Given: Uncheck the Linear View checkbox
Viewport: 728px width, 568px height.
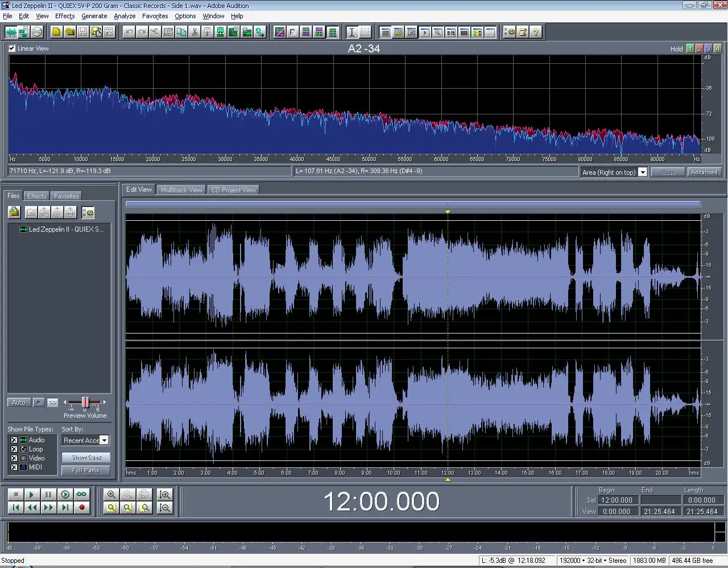Looking at the screenshot, I should 12,48.
